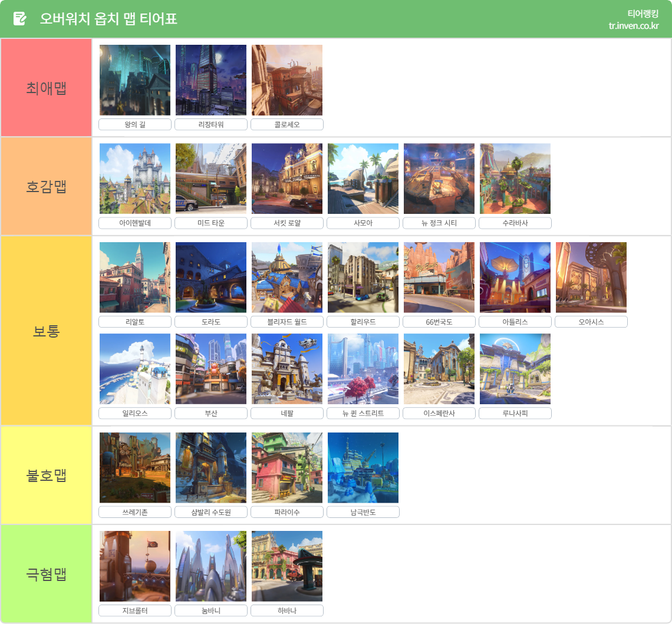Select the 지브롤터 name label
Screen dimensions: 672x624
pos(135,610)
